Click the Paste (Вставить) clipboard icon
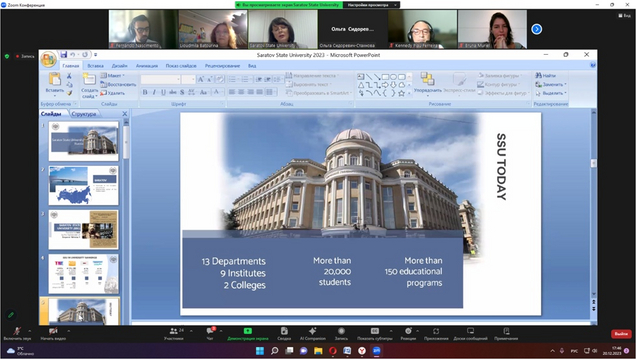The height and width of the screenshot is (360, 636). pyautogui.click(x=55, y=79)
